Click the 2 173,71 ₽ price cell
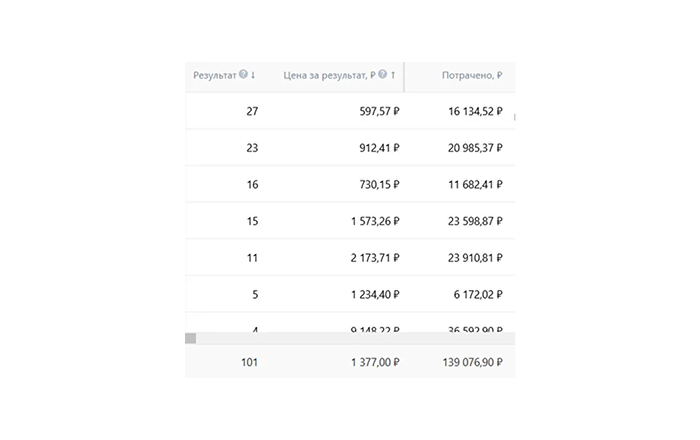This screenshot has height=440, width=700. point(375,257)
